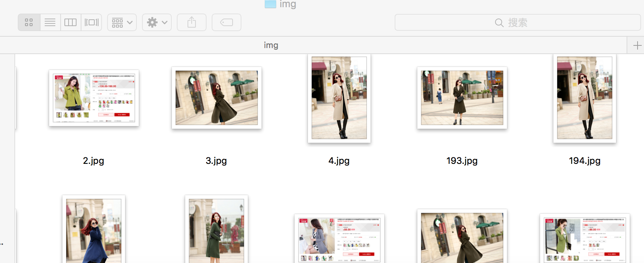Open the gear action menu

point(157,22)
